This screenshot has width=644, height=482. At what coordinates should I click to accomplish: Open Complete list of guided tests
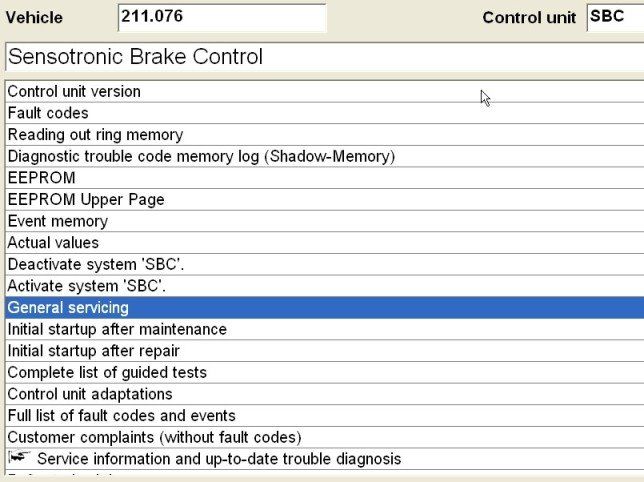tap(107, 373)
